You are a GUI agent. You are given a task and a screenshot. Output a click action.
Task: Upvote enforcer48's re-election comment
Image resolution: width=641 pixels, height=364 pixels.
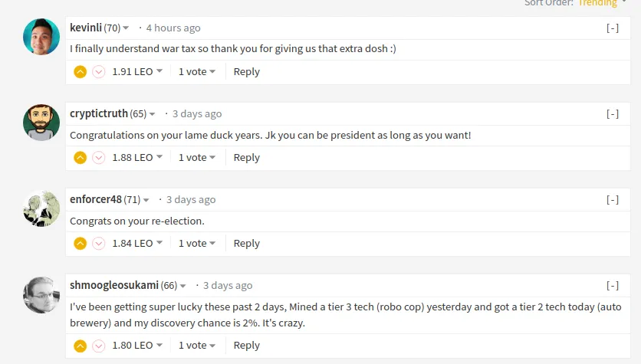coord(80,244)
